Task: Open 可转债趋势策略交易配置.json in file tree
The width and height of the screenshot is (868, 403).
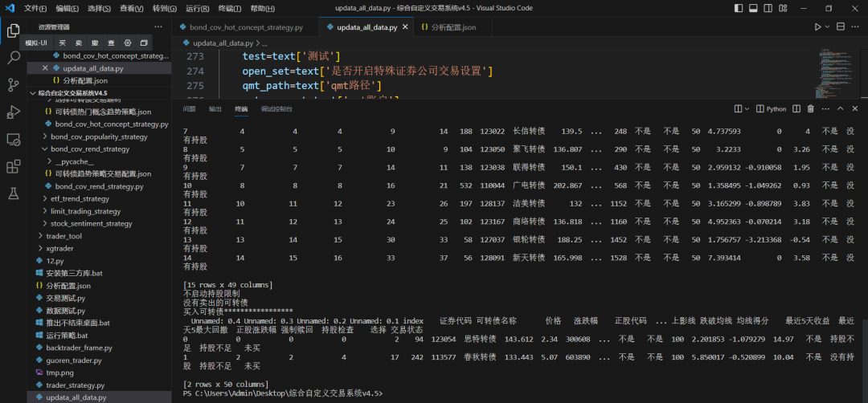Action: coord(104,173)
